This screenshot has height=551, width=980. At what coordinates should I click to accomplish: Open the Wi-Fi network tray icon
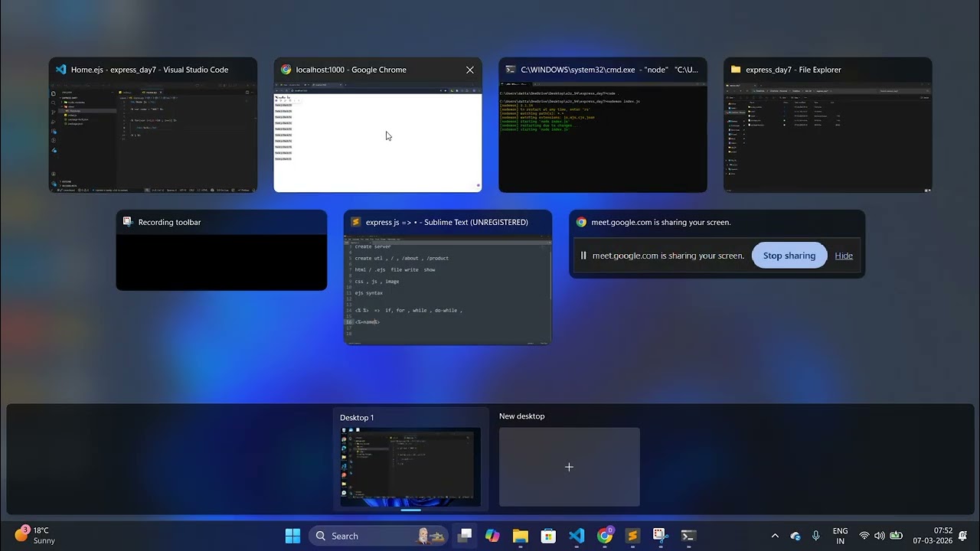click(864, 536)
